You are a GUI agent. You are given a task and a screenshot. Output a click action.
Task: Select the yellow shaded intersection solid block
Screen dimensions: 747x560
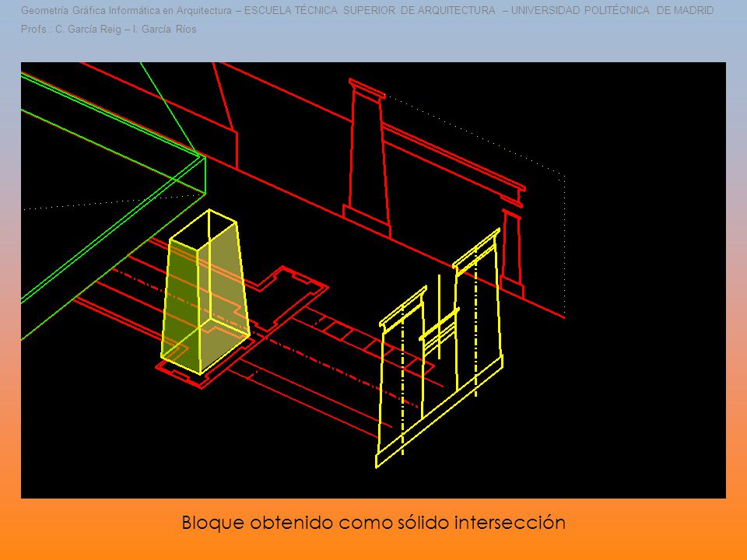click(205, 292)
